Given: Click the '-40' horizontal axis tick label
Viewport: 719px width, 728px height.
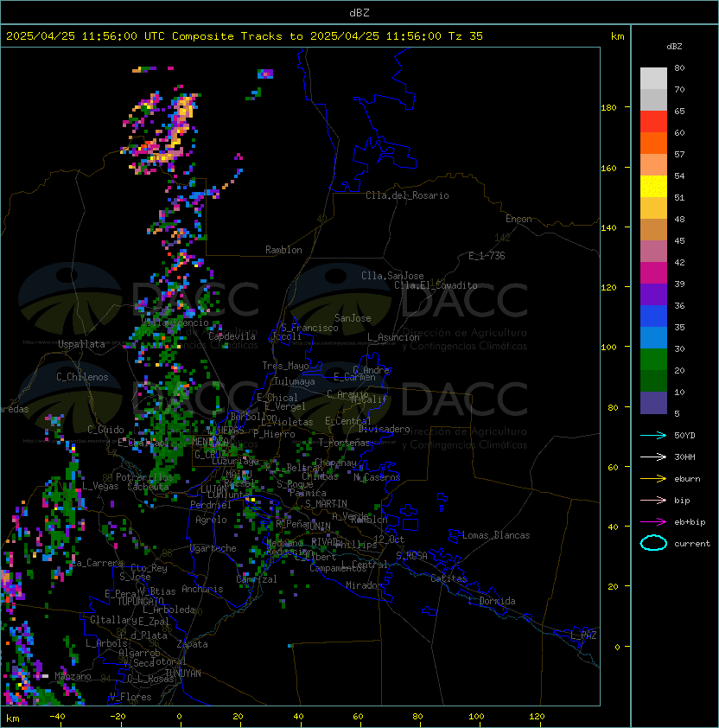Looking at the screenshot, I should point(57,717).
